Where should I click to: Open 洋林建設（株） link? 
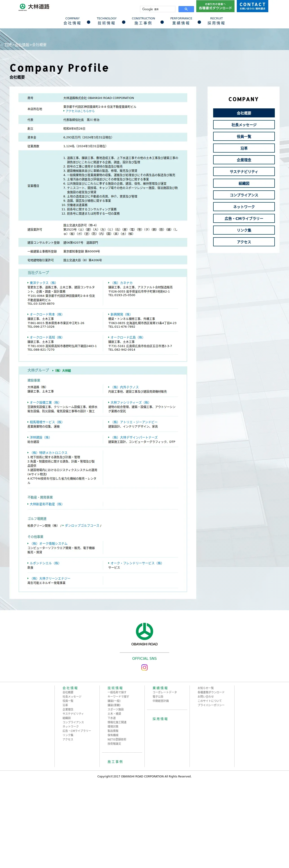click(39, 437)
